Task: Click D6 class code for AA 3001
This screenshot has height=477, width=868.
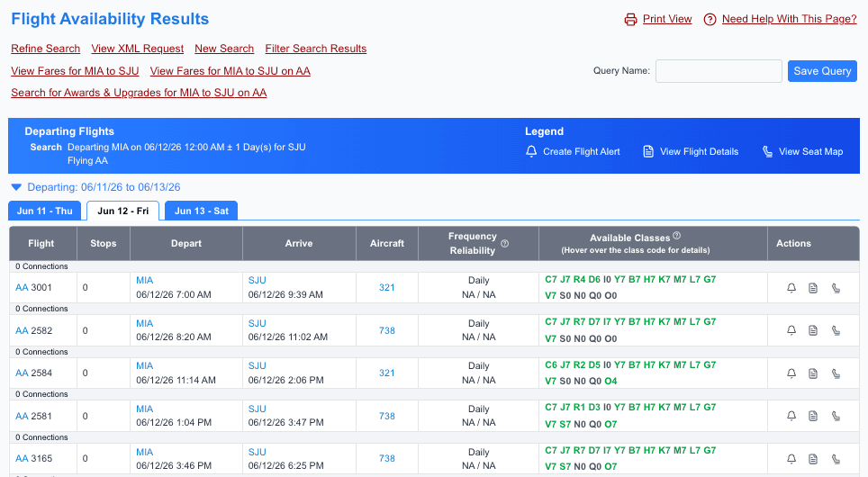Action: (594, 279)
